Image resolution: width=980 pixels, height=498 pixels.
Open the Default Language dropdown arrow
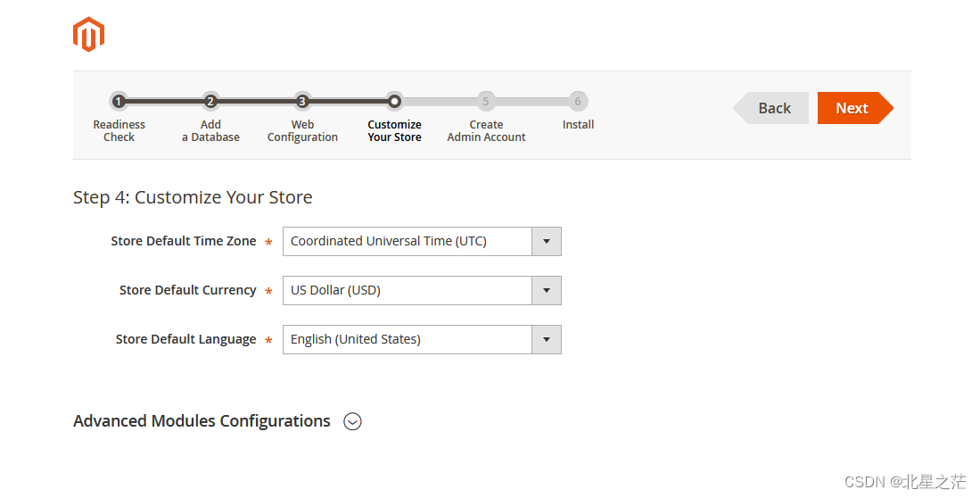tap(547, 340)
